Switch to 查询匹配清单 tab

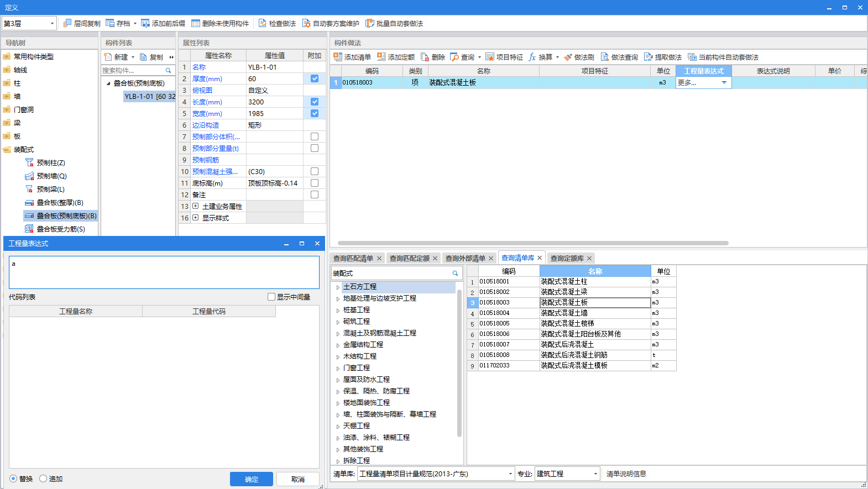tap(353, 258)
